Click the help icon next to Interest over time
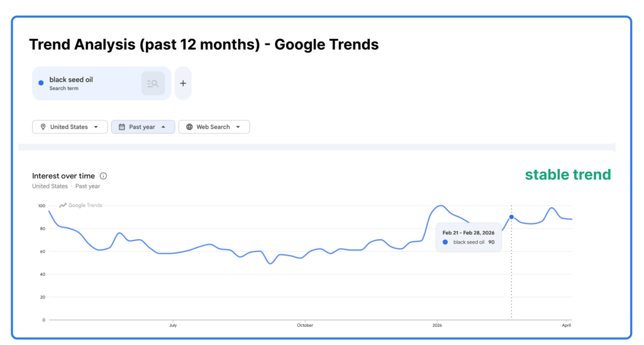This screenshot has height=345, width=644. [103, 176]
